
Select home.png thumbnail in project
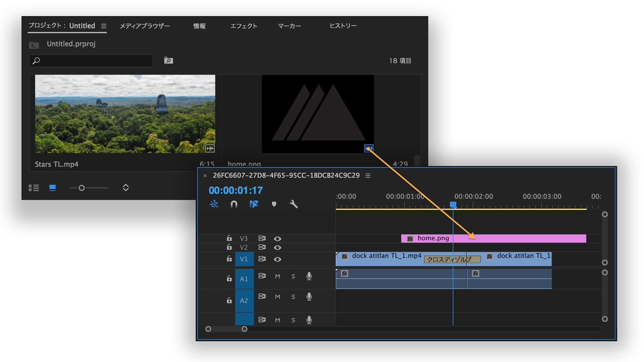318,114
